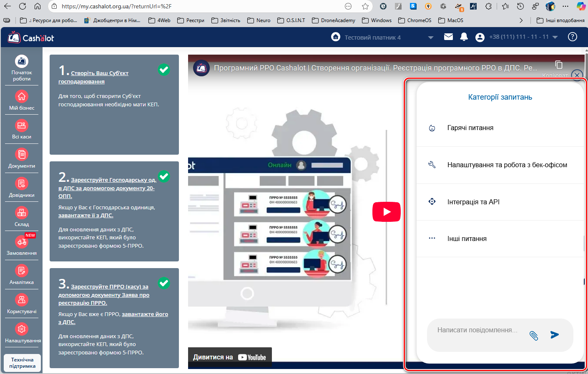Open Аналітика in the sidebar

tap(22, 275)
